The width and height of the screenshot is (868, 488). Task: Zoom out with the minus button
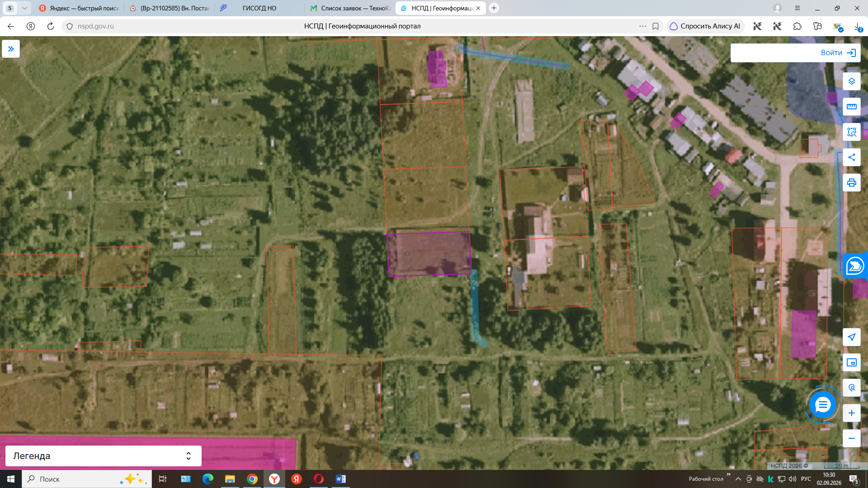point(851,438)
